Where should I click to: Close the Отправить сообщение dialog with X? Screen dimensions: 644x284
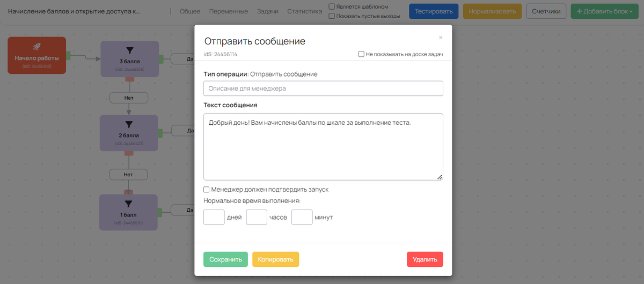[441, 38]
